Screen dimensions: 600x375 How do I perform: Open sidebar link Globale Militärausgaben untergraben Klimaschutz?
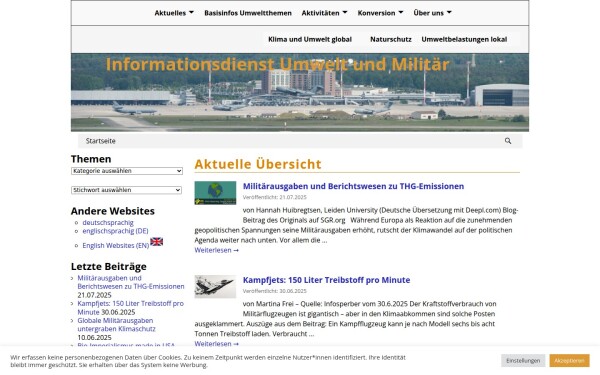(116, 324)
